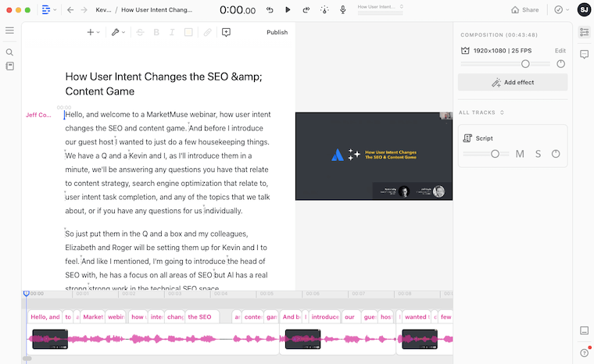Open search in left sidebar
The height and width of the screenshot is (364, 594).
tap(10, 52)
